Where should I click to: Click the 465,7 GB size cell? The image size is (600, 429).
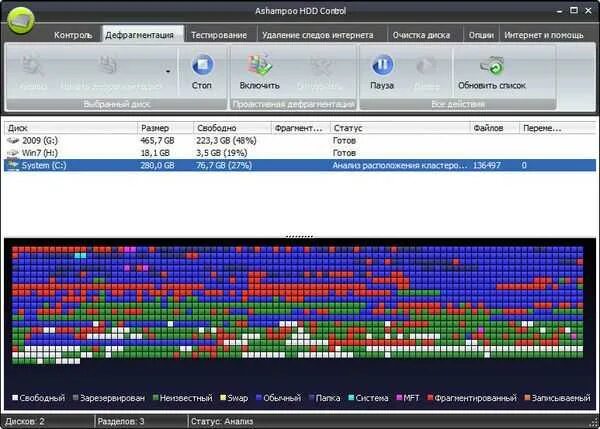157,141
